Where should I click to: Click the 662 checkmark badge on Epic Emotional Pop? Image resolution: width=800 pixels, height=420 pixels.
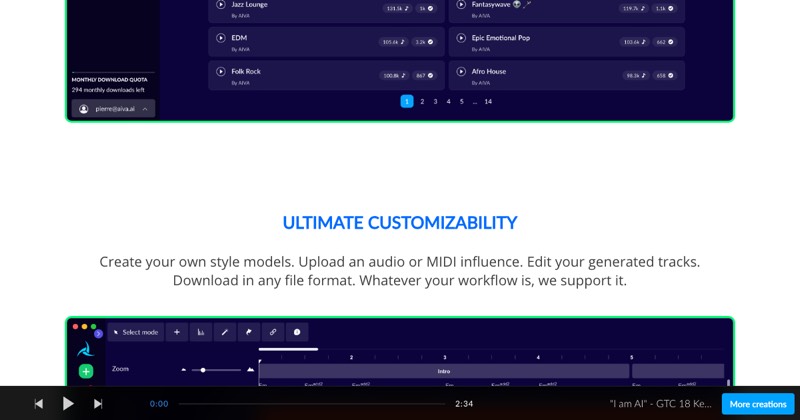pos(664,42)
